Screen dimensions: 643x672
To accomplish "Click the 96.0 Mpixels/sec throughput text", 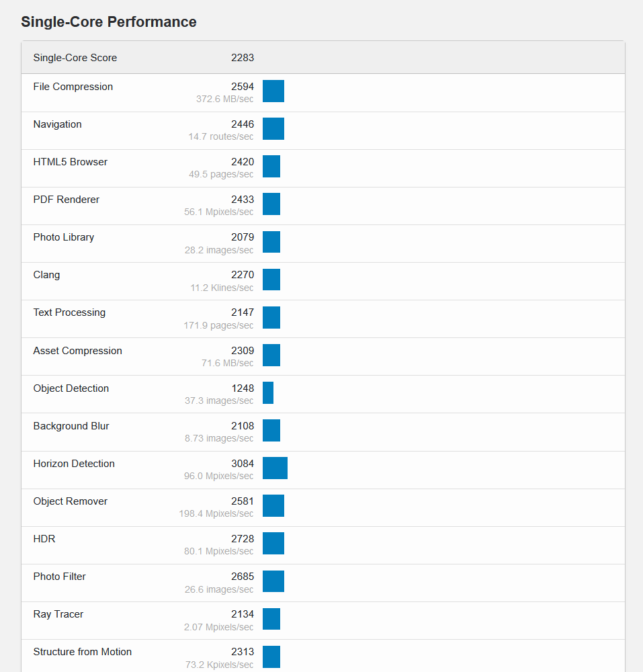I will point(219,476).
